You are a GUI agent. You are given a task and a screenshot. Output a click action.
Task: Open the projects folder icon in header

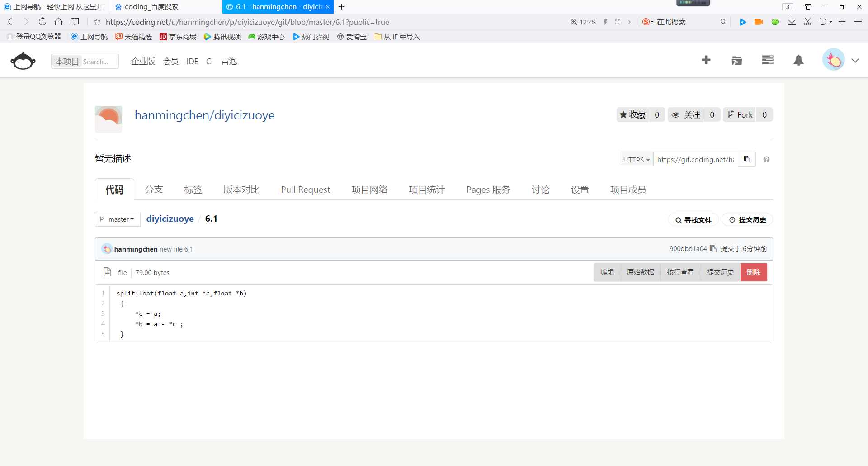[737, 60]
